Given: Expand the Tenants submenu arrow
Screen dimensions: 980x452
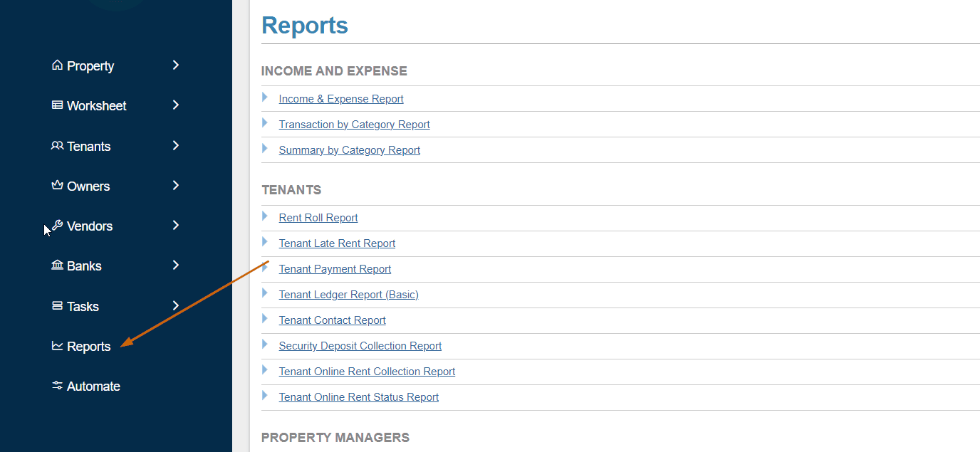Looking at the screenshot, I should [x=176, y=146].
